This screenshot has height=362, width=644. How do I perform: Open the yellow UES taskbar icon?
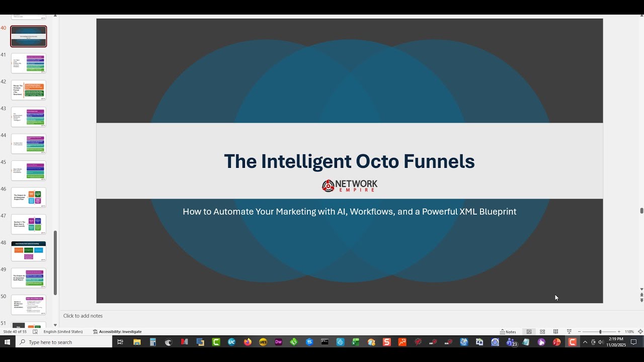point(263,342)
